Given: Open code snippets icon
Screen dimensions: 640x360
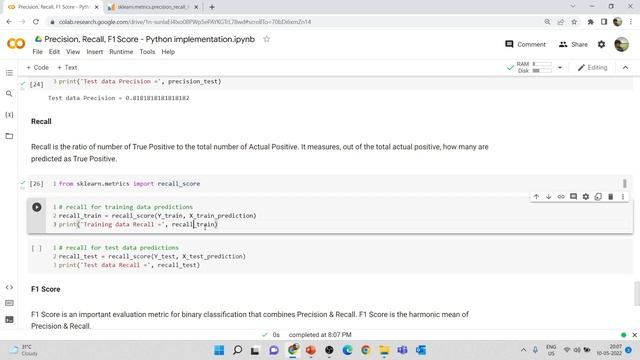Looking at the screenshot, I should [x=9, y=287].
